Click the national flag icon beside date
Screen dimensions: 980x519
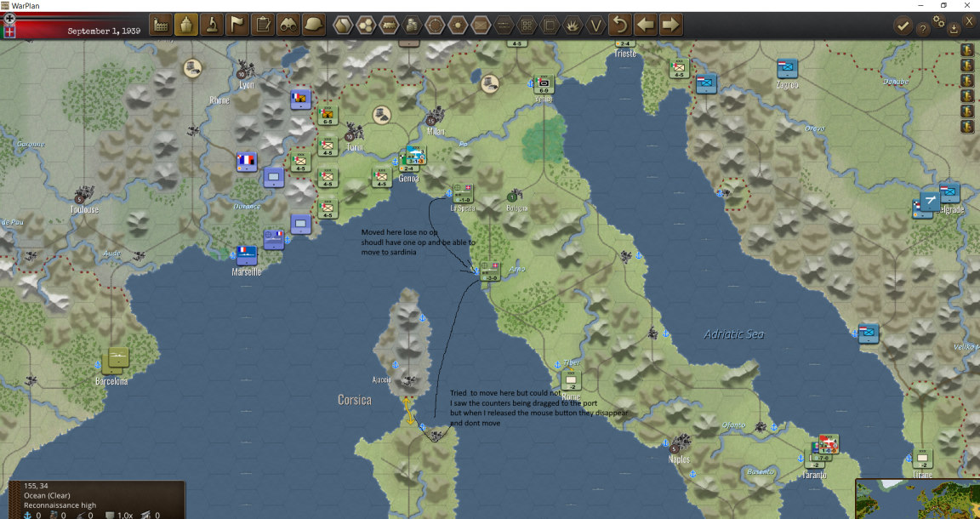click(x=9, y=31)
